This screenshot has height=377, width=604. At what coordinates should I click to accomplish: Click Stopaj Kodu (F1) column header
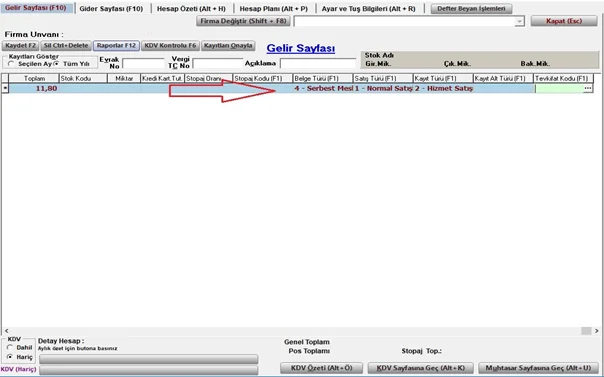(x=263, y=78)
